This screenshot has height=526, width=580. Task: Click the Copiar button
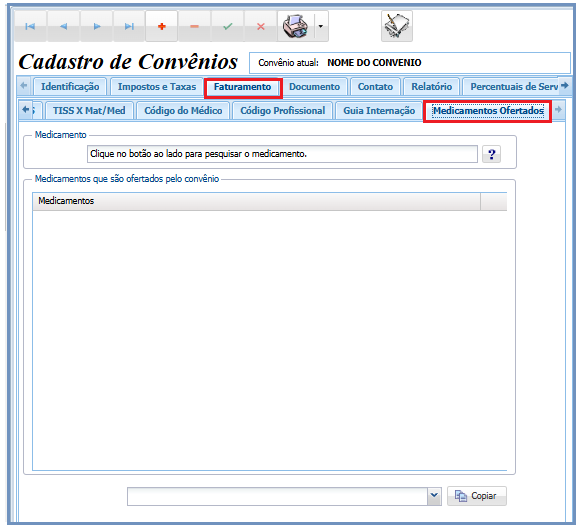[x=477, y=496]
